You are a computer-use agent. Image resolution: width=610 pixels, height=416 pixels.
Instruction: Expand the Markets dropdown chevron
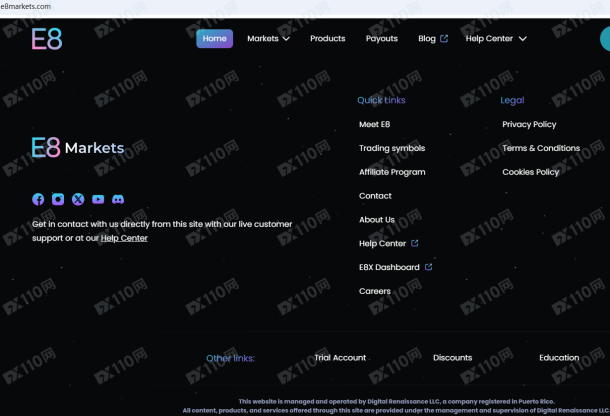[286, 39]
